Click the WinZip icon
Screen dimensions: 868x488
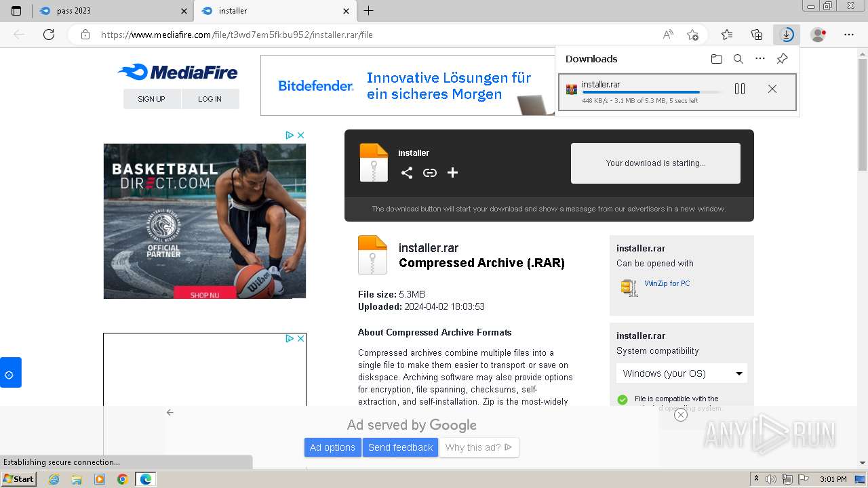pos(629,287)
